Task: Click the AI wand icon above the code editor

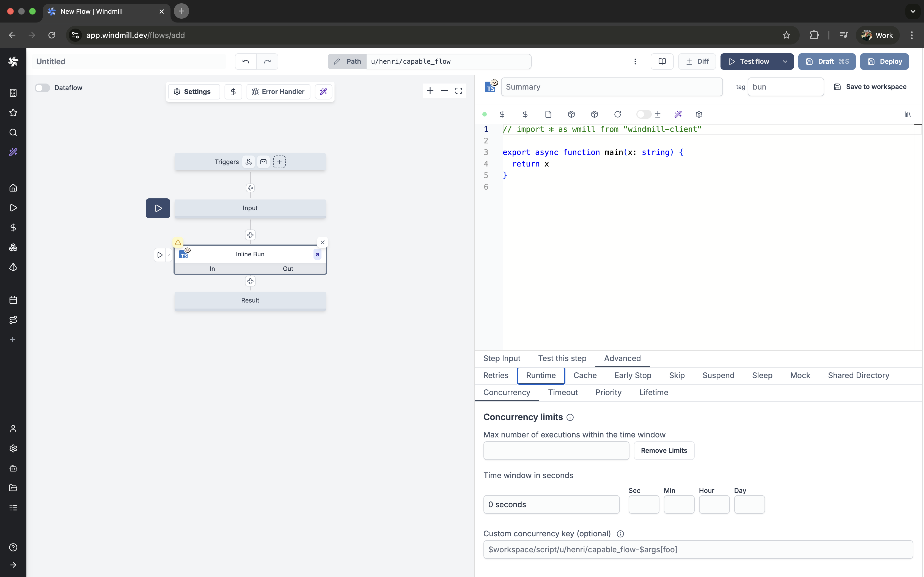Action: pyautogui.click(x=678, y=114)
